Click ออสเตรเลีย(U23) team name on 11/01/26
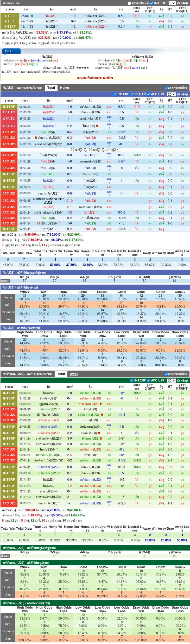Image resolution: width=190 pixels, height=644 pixels. [x=90, y=161]
